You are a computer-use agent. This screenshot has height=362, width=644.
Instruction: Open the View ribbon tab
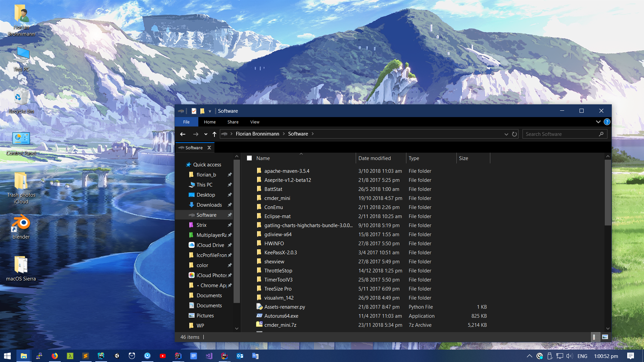click(255, 122)
